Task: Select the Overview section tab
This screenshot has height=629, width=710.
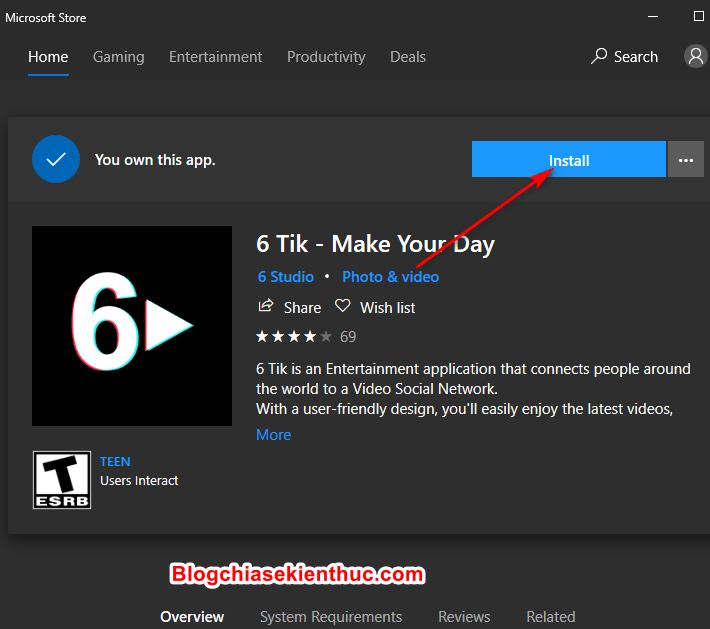Action: [192, 617]
